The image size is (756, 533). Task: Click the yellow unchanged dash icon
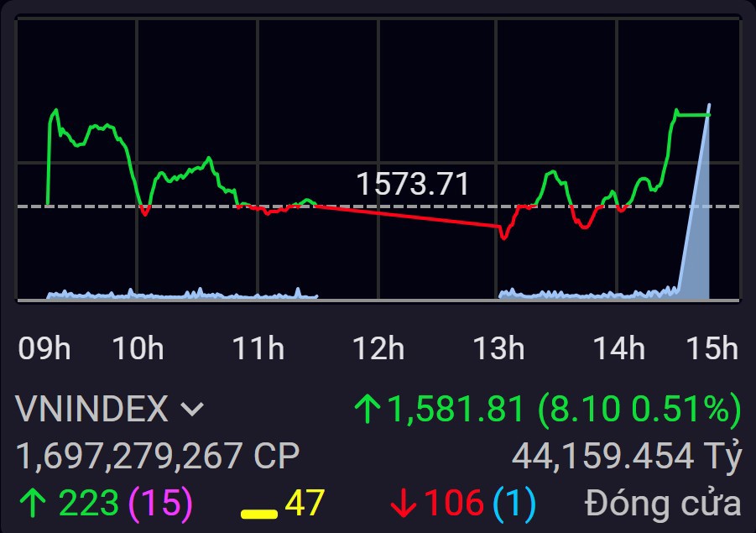pos(259,515)
